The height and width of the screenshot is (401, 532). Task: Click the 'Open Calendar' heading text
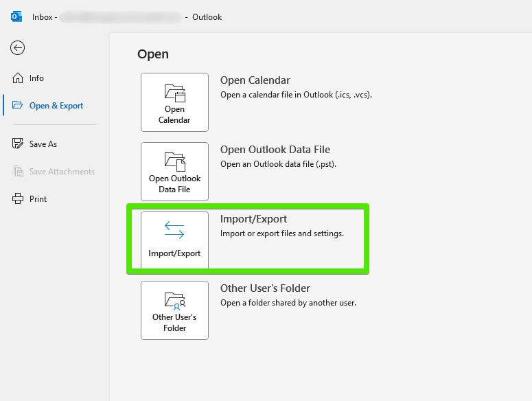pyautogui.click(x=255, y=80)
